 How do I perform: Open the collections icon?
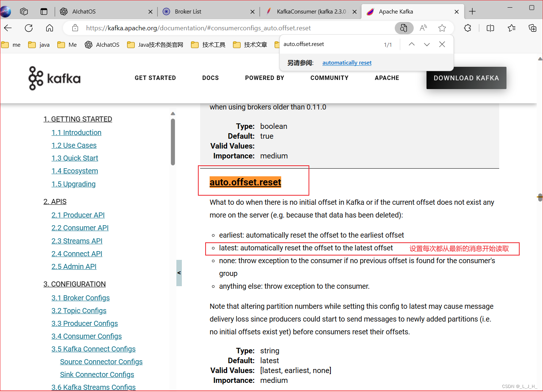pos(532,28)
